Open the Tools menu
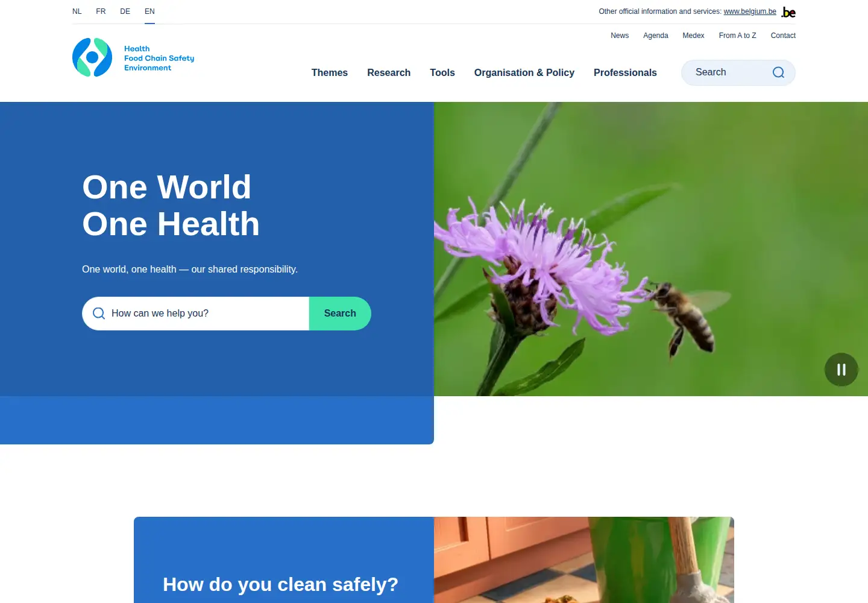 coord(442,72)
